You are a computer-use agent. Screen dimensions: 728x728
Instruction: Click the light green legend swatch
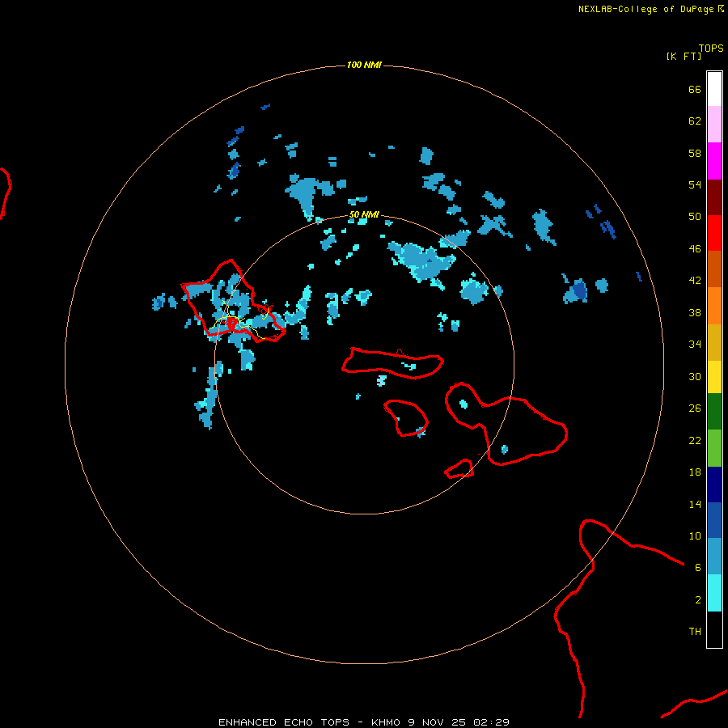click(x=714, y=448)
